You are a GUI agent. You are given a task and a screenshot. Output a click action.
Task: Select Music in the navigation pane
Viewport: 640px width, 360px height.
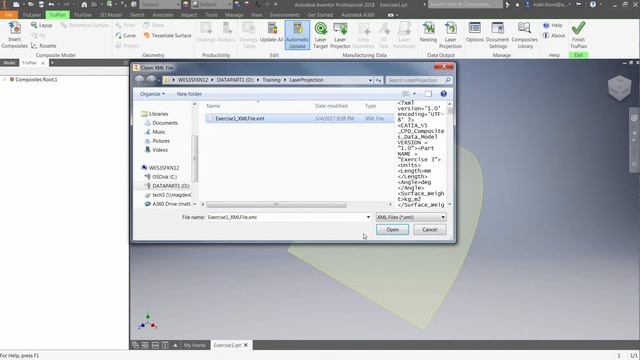(155, 132)
